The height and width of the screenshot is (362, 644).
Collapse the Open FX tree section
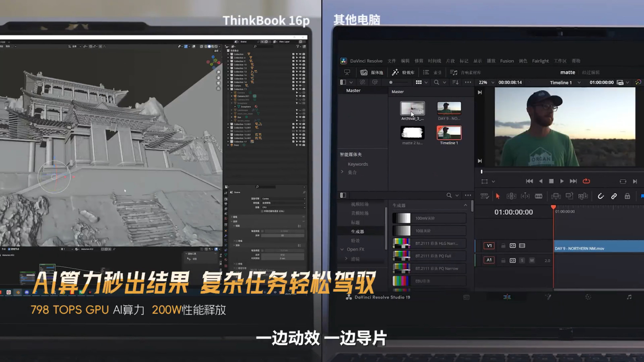pyautogui.click(x=342, y=249)
